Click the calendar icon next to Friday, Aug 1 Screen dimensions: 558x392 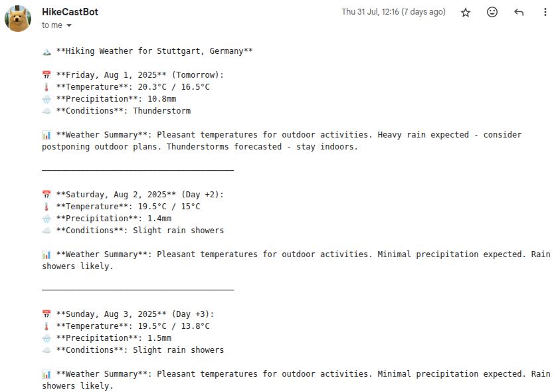(x=46, y=75)
